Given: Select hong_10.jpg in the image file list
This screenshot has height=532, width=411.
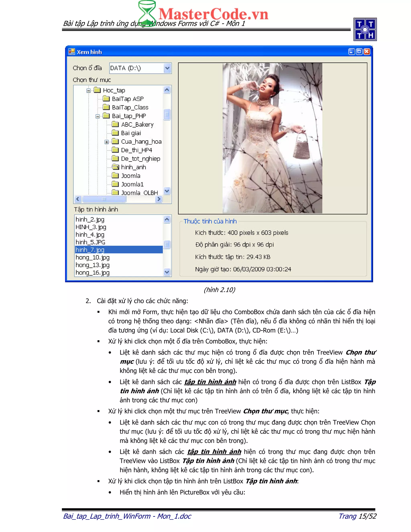Looking at the screenshot, I should pyautogui.click(x=93, y=258).
